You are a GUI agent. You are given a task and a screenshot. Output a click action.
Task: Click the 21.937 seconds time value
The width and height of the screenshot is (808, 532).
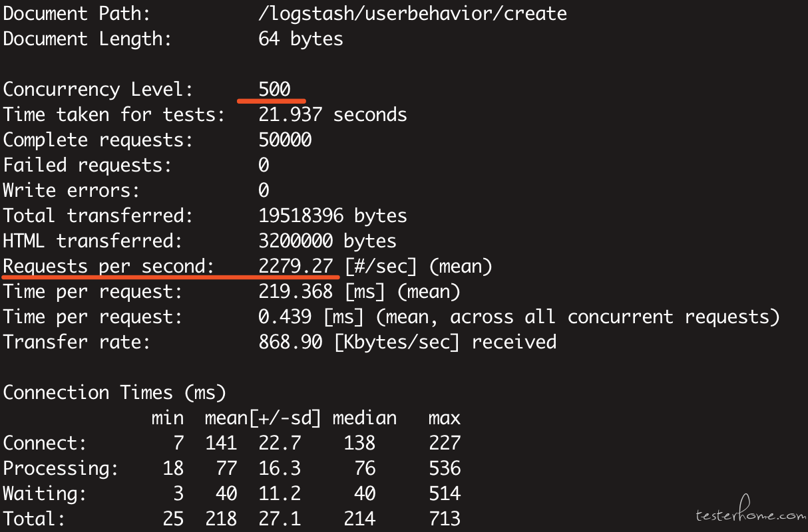click(333, 114)
